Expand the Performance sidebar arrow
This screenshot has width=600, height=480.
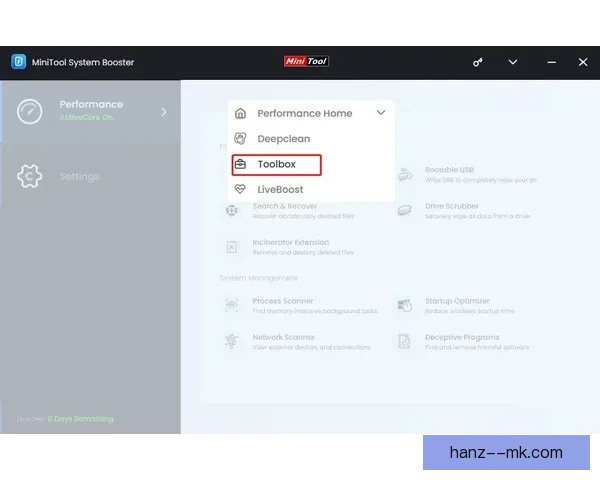pos(164,112)
